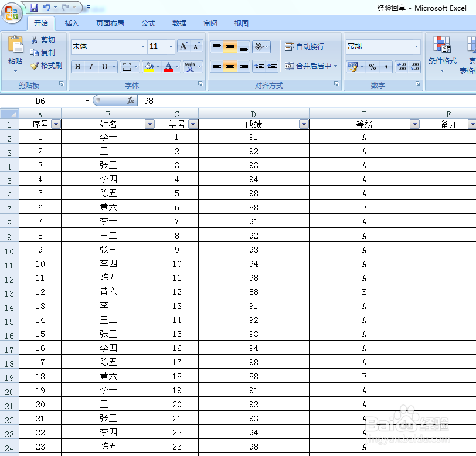Increase decimal places
This screenshot has height=456, width=476.
(x=402, y=67)
